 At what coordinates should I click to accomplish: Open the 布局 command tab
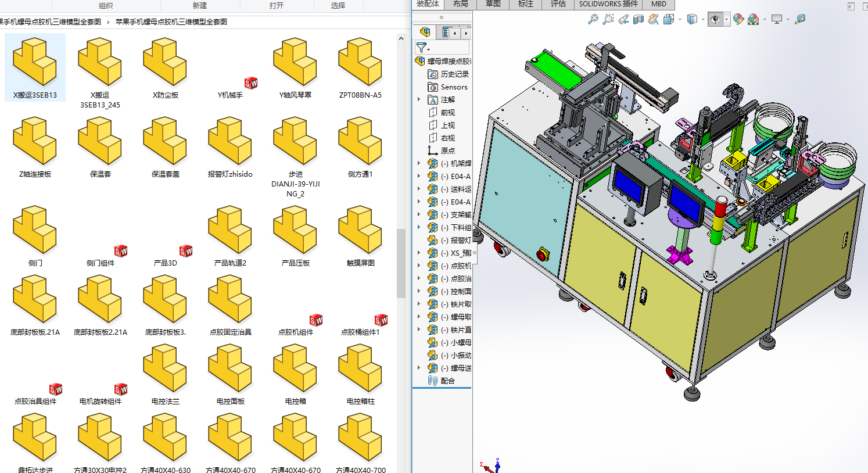point(461,4)
